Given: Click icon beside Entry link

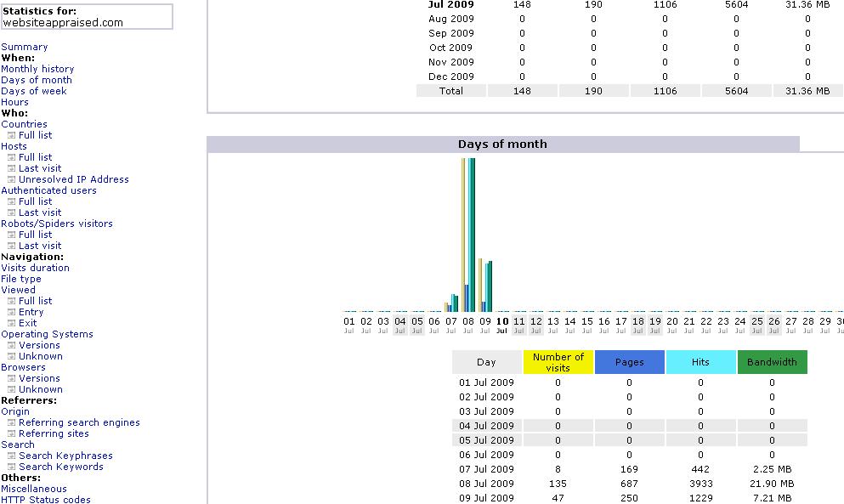Looking at the screenshot, I should point(11,312).
